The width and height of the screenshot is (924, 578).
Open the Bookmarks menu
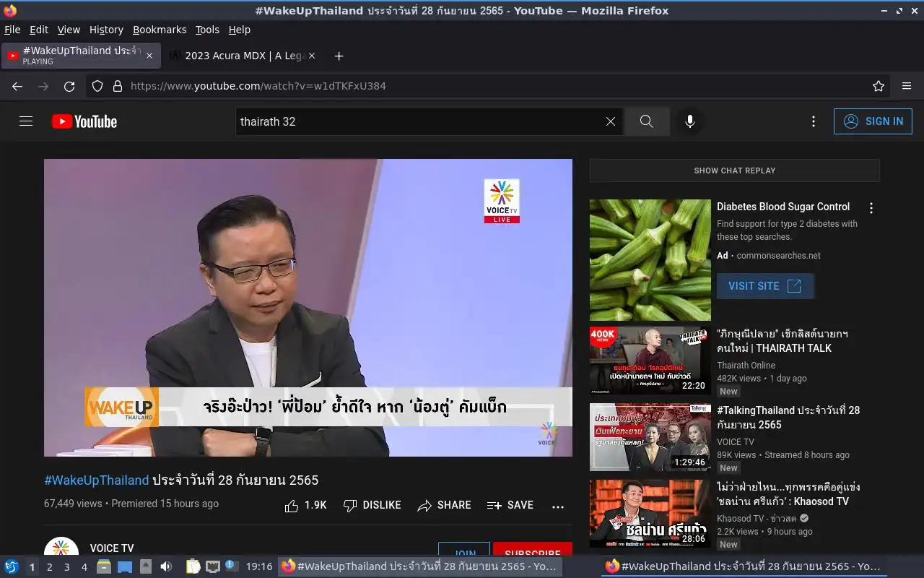tap(160, 30)
